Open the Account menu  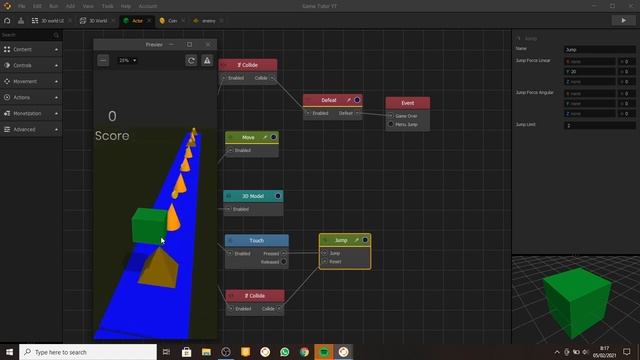[148, 6]
